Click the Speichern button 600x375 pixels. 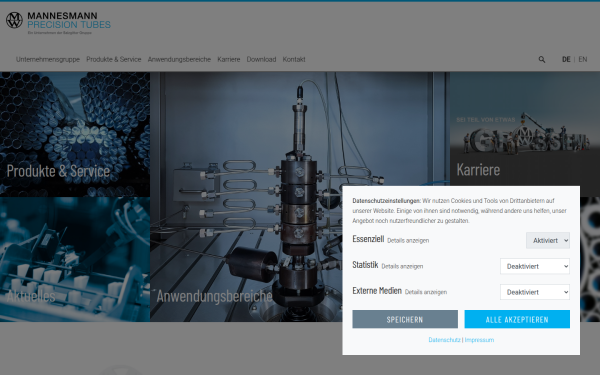pos(405,319)
